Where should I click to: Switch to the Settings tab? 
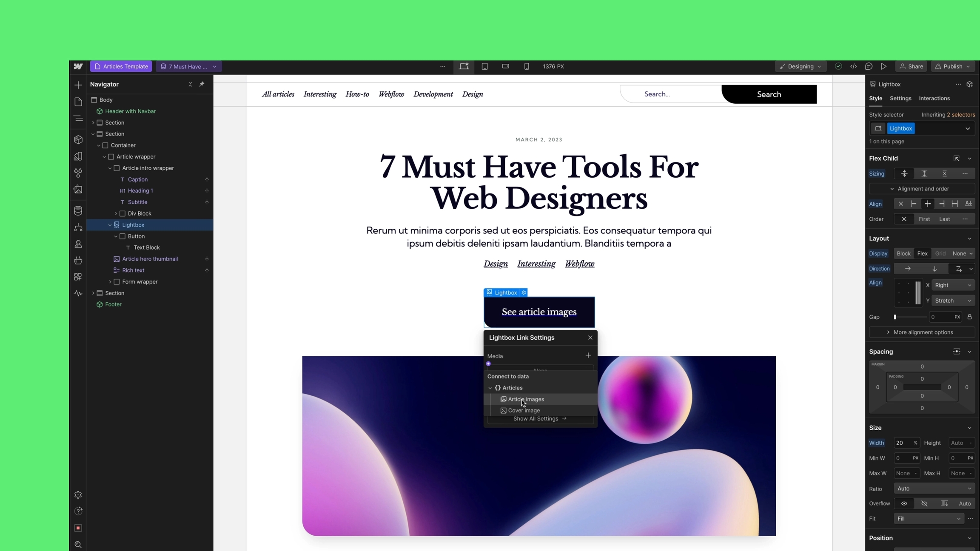pyautogui.click(x=900, y=98)
